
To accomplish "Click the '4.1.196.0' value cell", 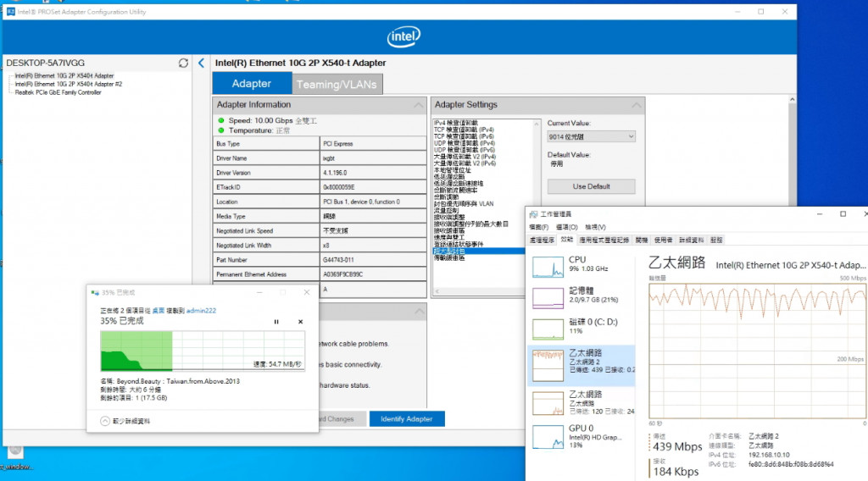I will click(x=373, y=173).
